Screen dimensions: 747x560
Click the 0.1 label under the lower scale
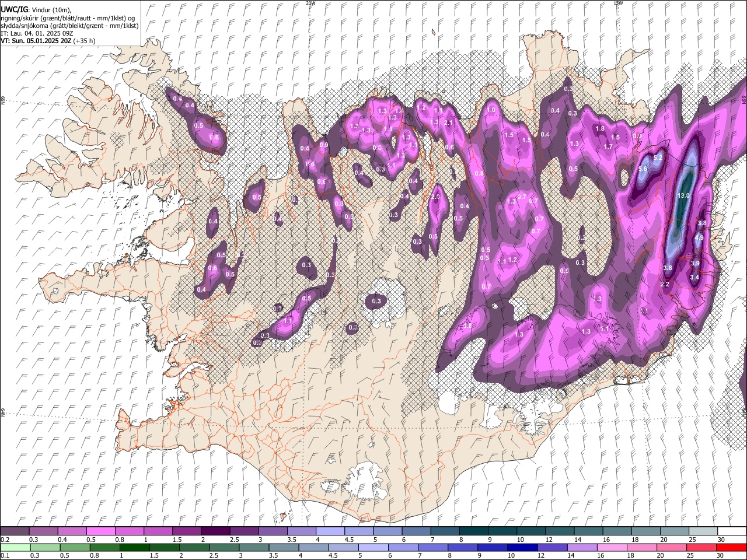click(x=5, y=556)
